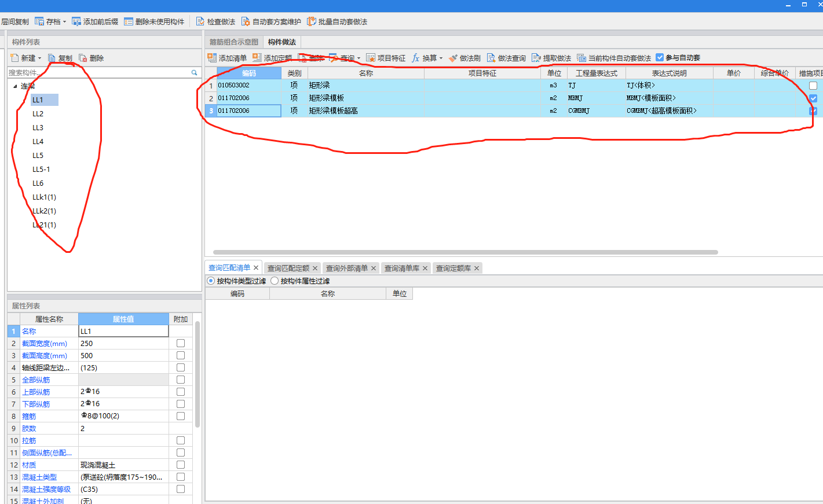
Task: Click 当前构件自动套做法 button
Action: tap(614, 58)
